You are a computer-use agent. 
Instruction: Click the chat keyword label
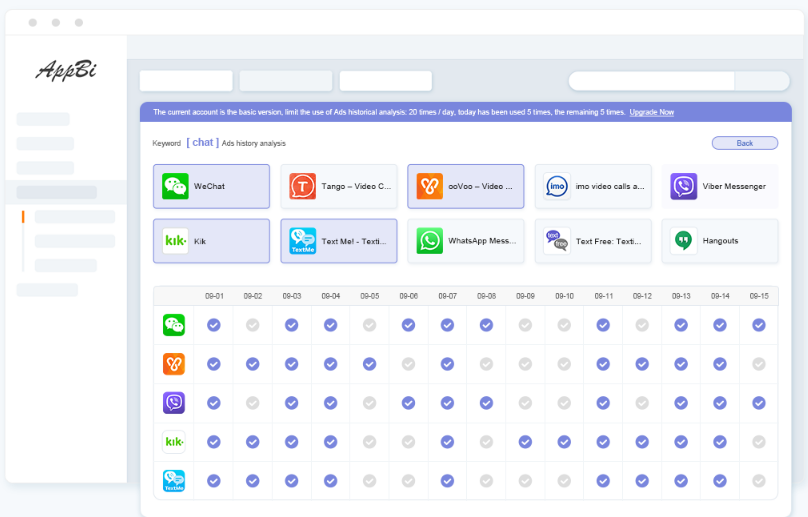(x=203, y=142)
